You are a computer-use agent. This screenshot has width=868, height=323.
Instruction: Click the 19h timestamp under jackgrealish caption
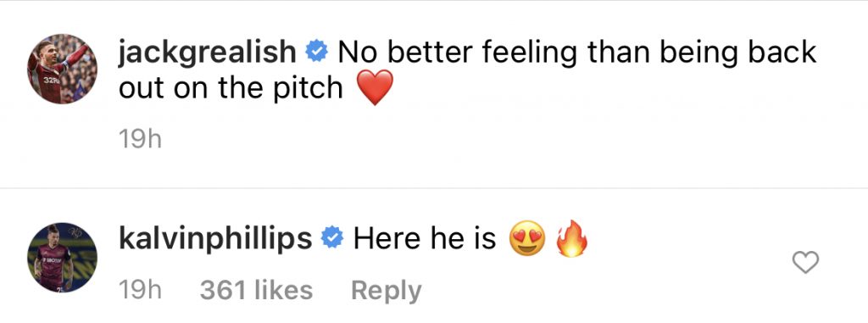[141, 140]
